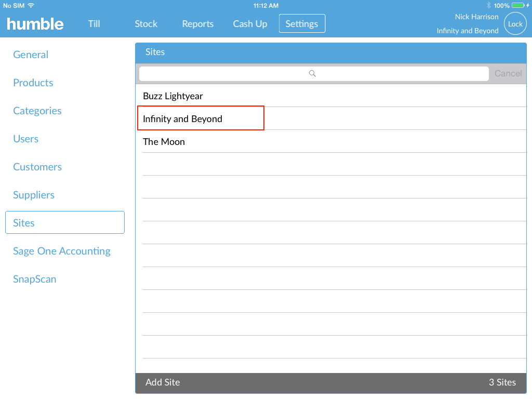Screen dimensions: 532x399
Task: Cancel the site search
Action: coord(508,73)
